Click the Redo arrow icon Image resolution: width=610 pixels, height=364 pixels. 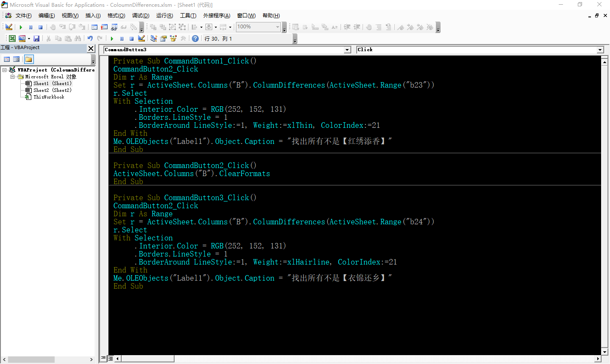click(x=100, y=39)
